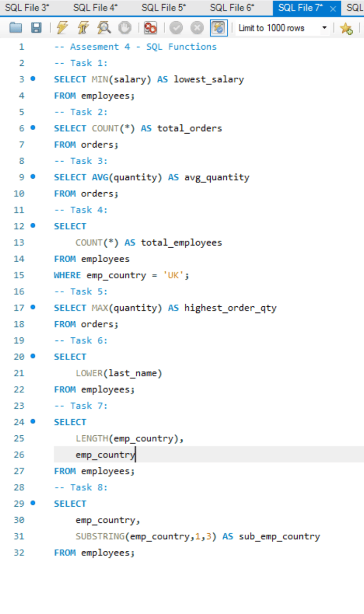Click 'avg_quantity' alias on line 9
This screenshot has width=364, height=614.
pos(217,177)
